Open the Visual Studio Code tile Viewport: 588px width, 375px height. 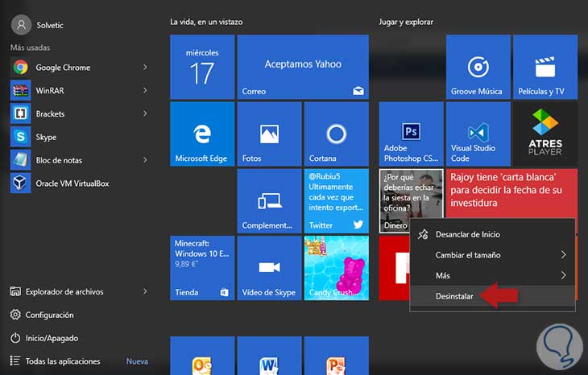[x=478, y=134]
